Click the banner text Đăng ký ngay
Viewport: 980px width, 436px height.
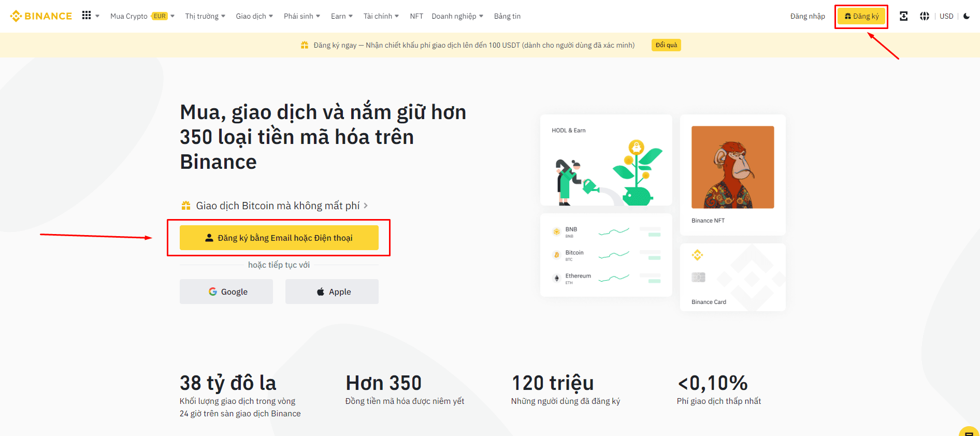335,45
